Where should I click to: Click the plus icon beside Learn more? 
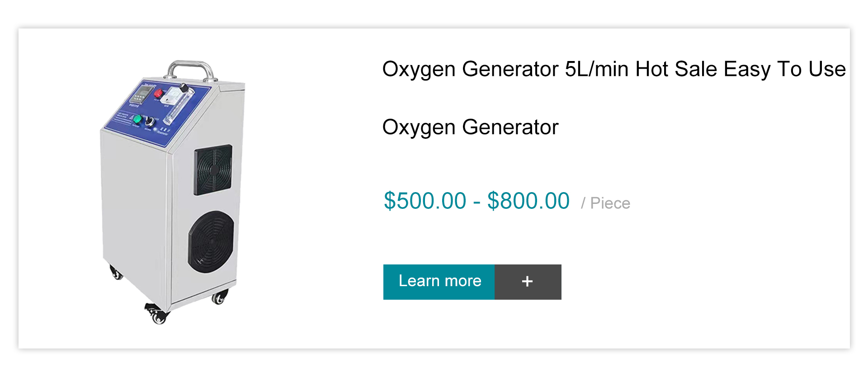(528, 282)
